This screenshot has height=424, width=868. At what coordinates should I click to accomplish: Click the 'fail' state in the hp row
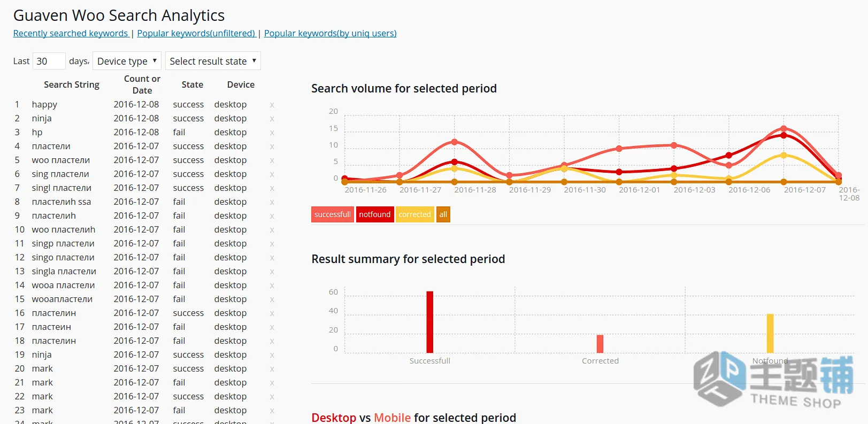[x=179, y=133]
